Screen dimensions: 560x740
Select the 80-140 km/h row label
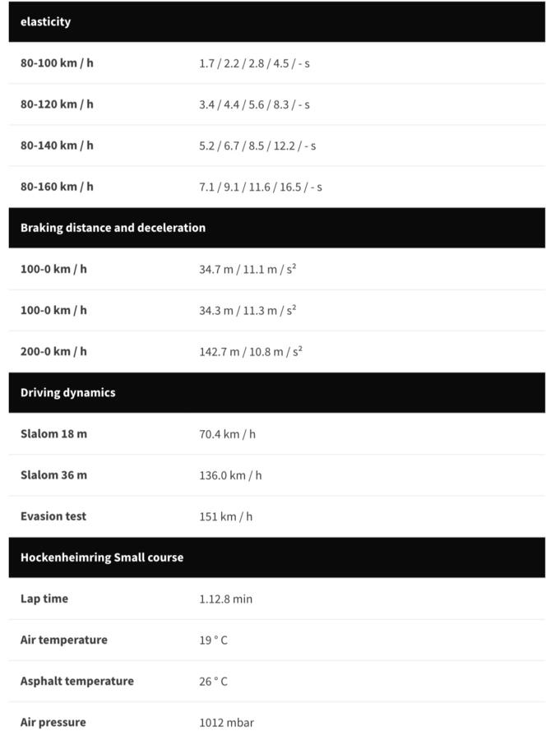(57, 146)
